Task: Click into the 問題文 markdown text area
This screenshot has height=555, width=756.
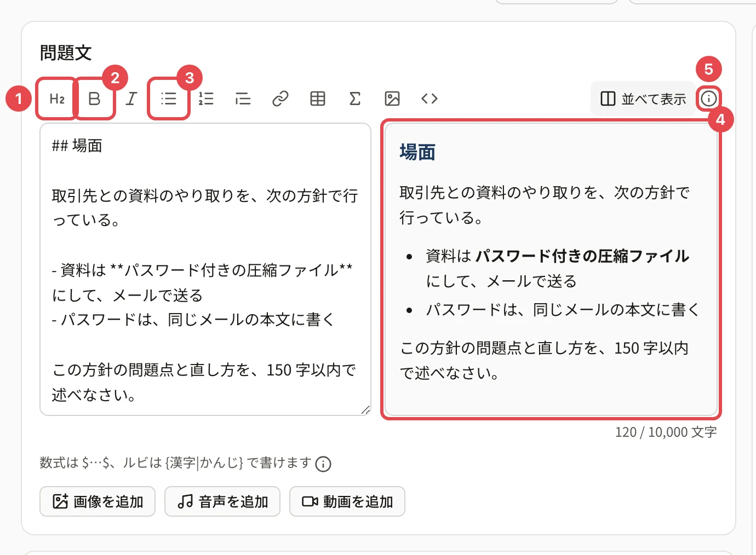Action: click(x=205, y=269)
